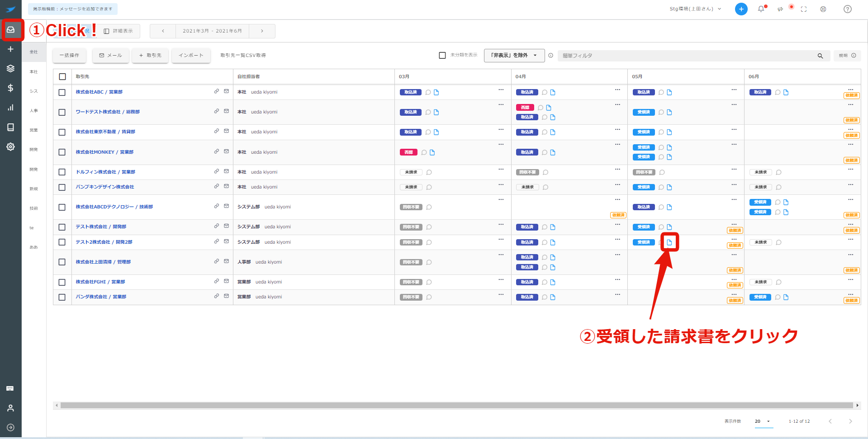The image size is (868, 439).
Task: Select the ドルフィン株式会社 row checkbox
Action: [62, 172]
